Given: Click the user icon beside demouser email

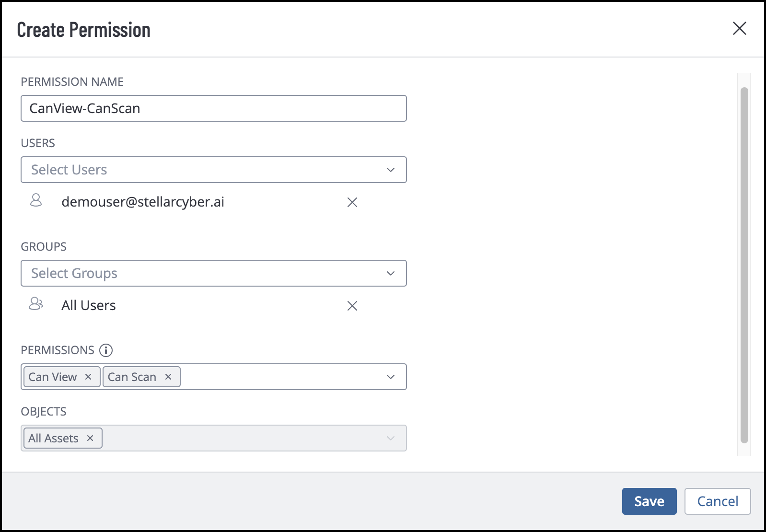Looking at the screenshot, I should [36, 200].
